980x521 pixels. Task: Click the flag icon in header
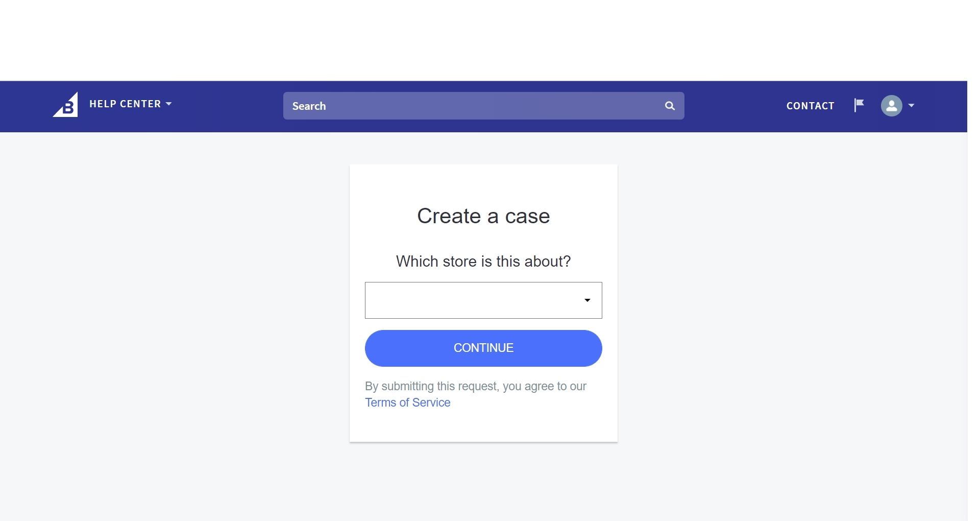(x=859, y=105)
